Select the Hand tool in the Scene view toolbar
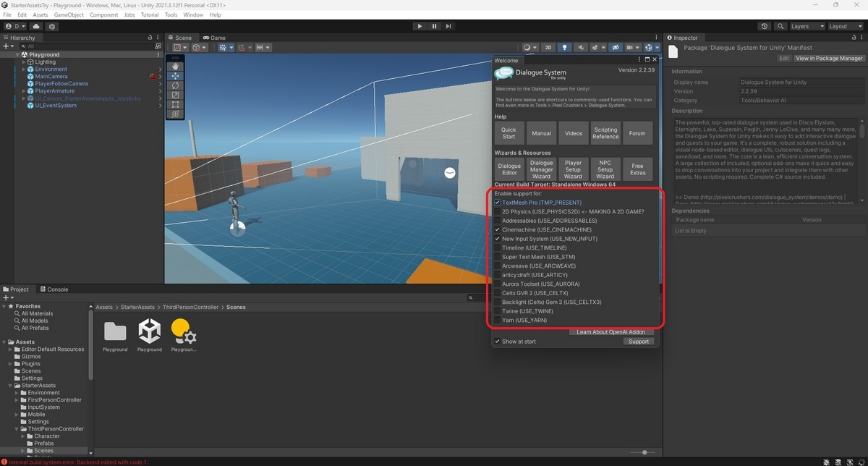The image size is (868, 466). point(175,66)
